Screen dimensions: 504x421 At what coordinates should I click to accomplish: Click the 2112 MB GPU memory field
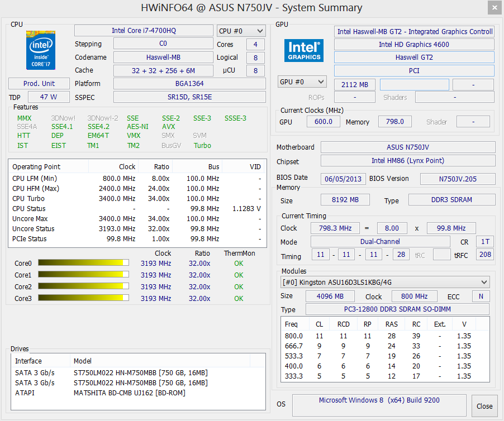coord(355,85)
